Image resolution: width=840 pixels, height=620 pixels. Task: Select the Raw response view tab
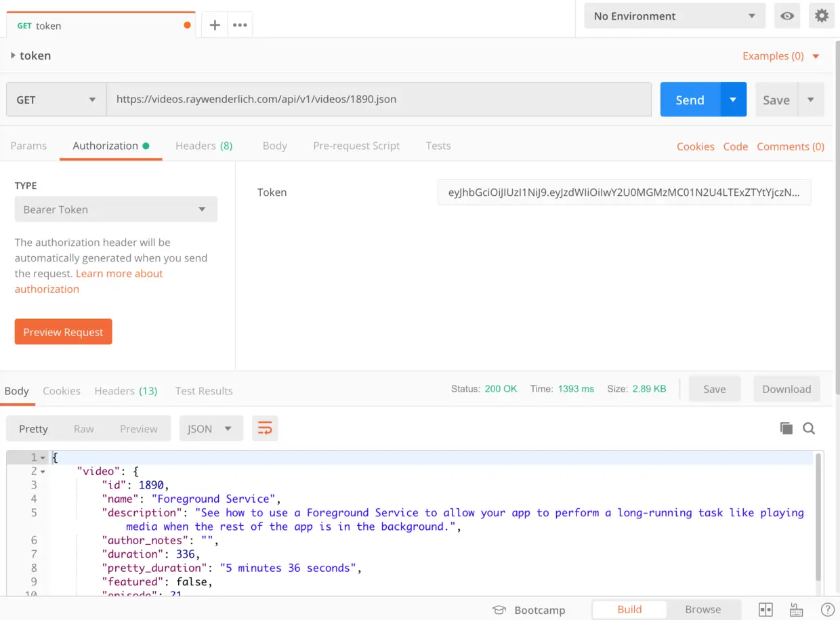coord(84,429)
